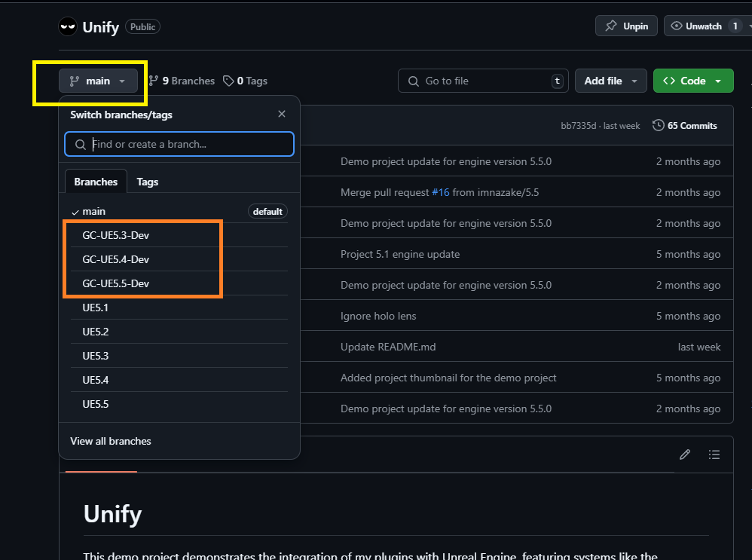Image resolution: width=752 pixels, height=560 pixels.
Task: Expand the Add file dropdown
Action: tap(610, 81)
